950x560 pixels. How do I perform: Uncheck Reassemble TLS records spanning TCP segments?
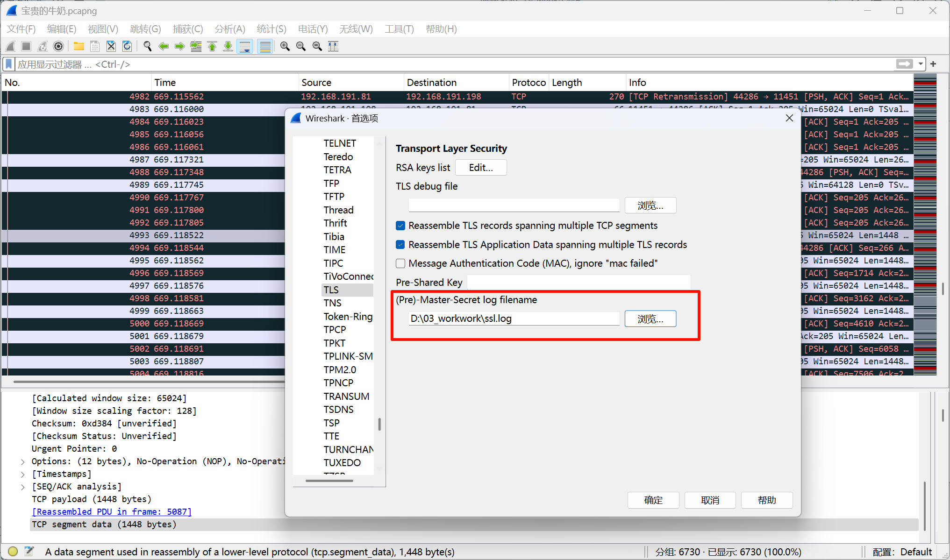[400, 226]
